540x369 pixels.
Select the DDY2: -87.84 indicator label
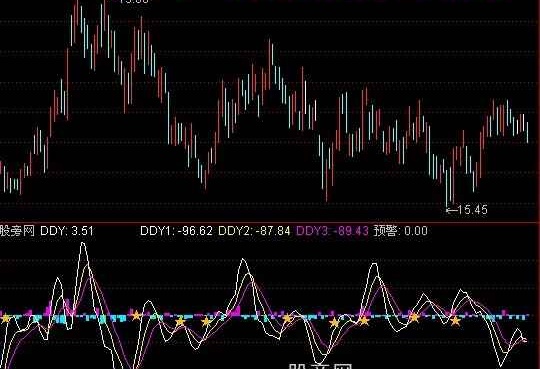pos(254,230)
